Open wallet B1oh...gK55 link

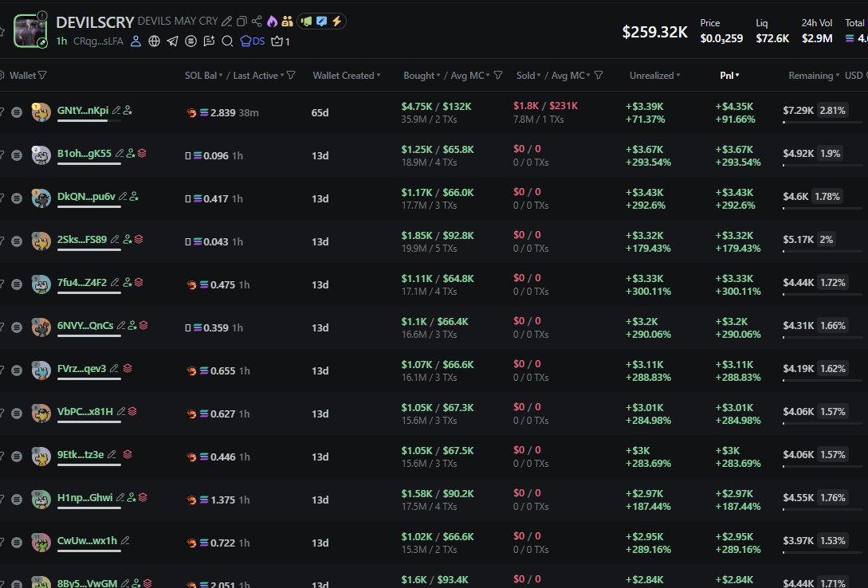coord(84,155)
